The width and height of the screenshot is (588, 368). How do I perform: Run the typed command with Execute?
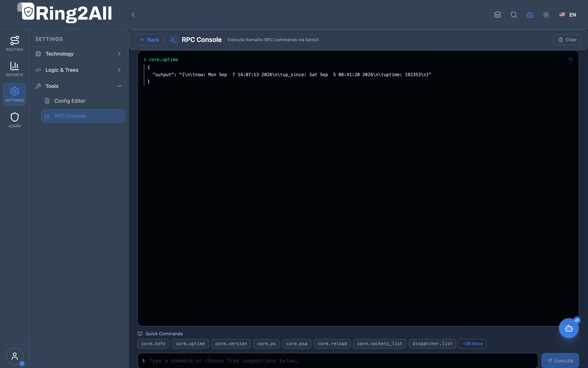[560, 361]
